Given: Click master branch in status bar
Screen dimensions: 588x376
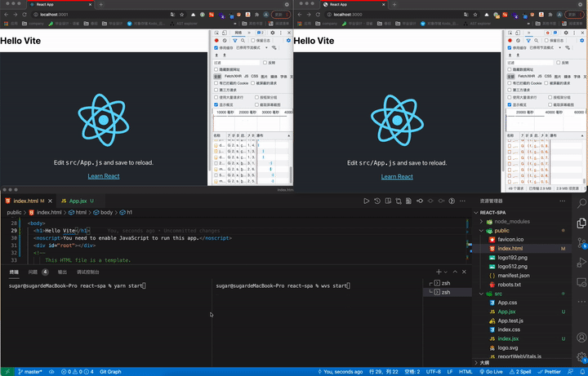Looking at the screenshot, I should (30, 372).
